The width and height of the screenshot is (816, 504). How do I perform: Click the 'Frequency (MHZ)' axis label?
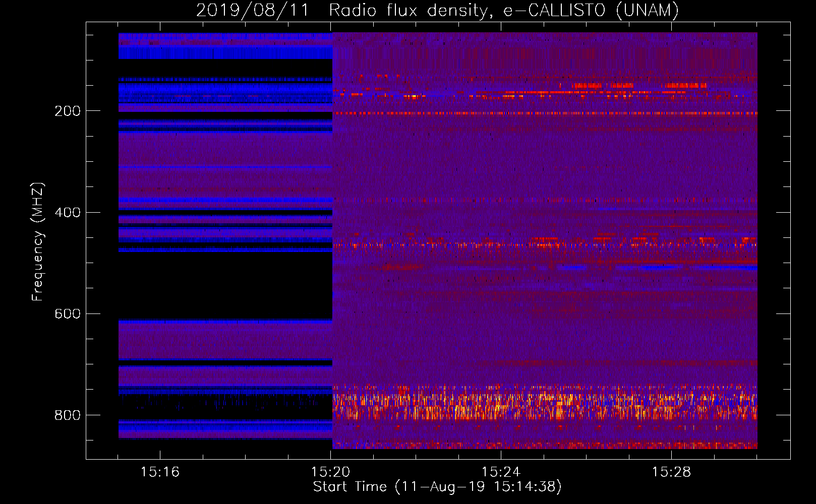38,242
